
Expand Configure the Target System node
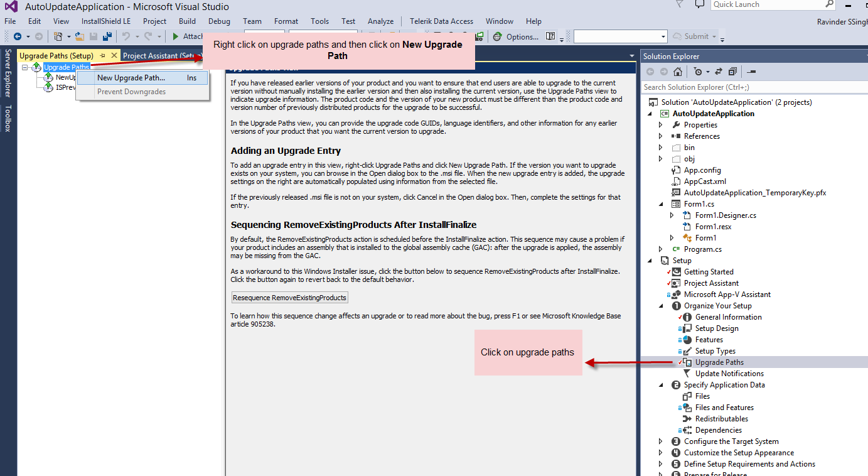tap(660, 441)
